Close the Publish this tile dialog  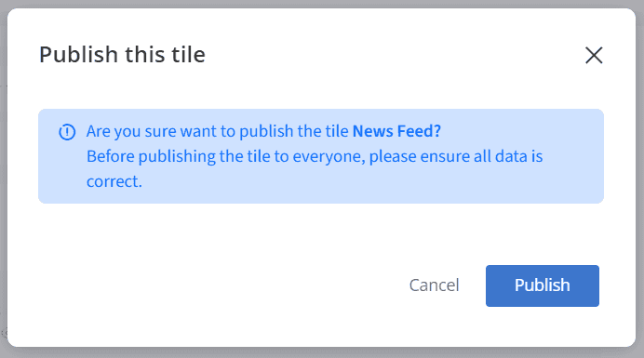tap(594, 55)
